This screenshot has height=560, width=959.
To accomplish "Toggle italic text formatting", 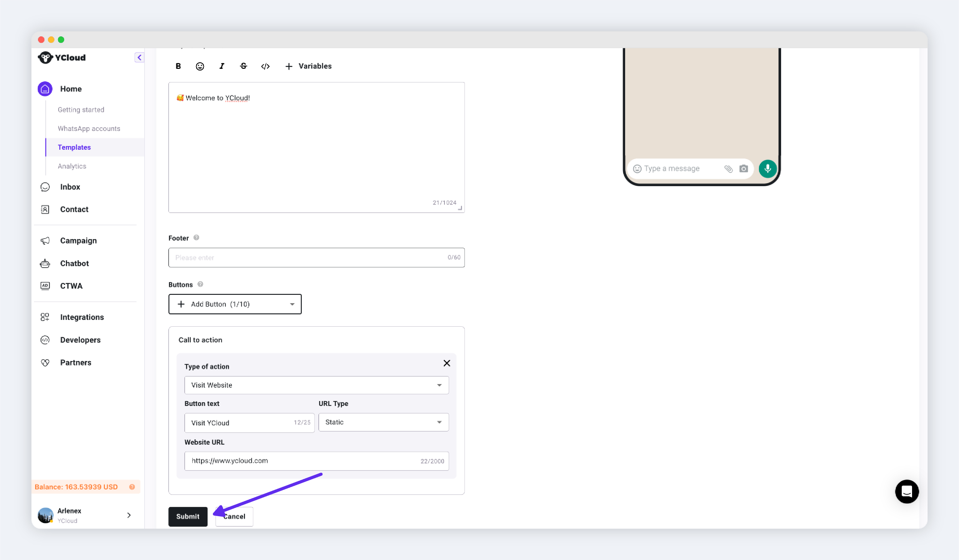I will [222, 66].
